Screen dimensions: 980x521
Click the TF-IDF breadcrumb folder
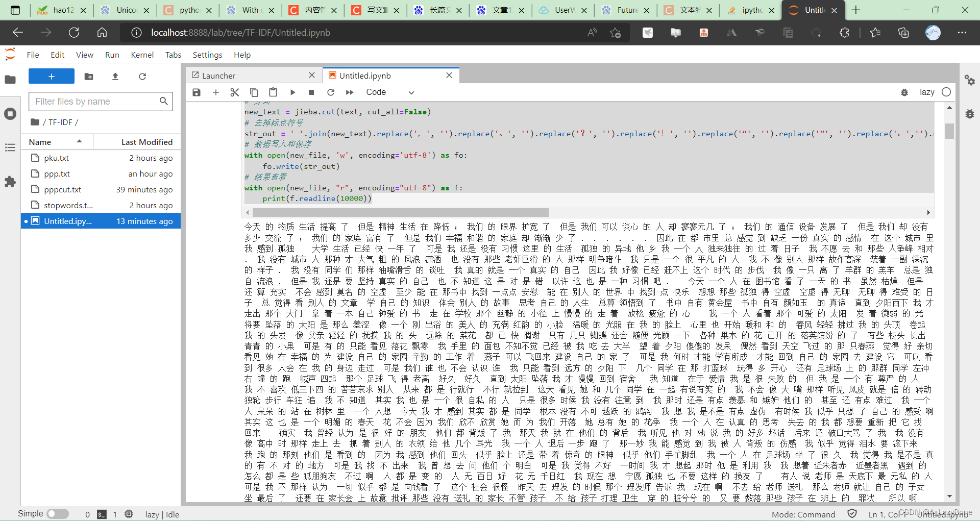[x=61, y=122]
